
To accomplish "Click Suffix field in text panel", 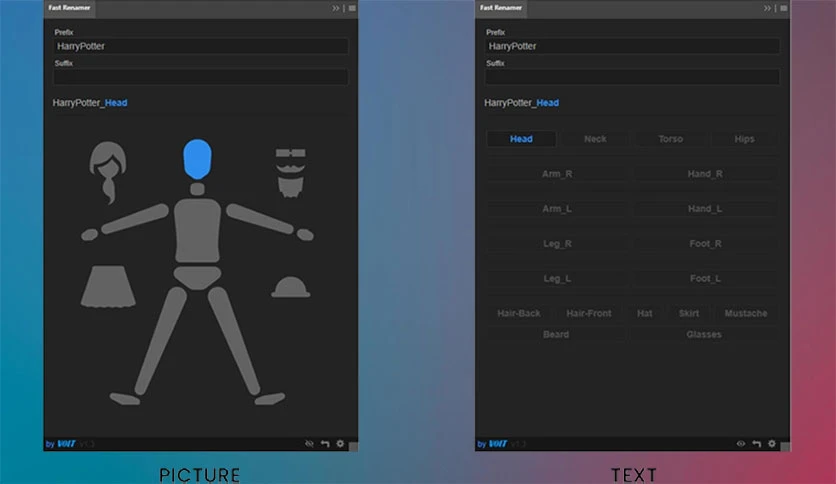I will 632,77.
